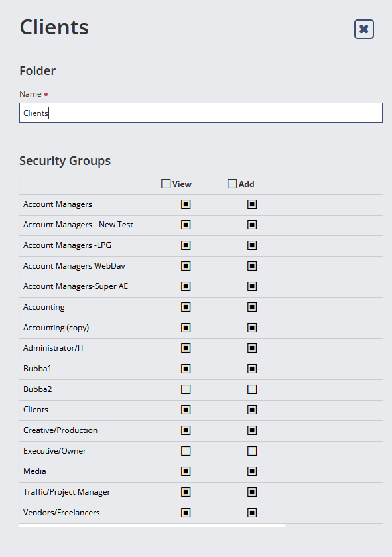Uncheck View for Account Managers-Super AE
The height and width of the screenshot is (557, 392).
(x=186, y=286)
